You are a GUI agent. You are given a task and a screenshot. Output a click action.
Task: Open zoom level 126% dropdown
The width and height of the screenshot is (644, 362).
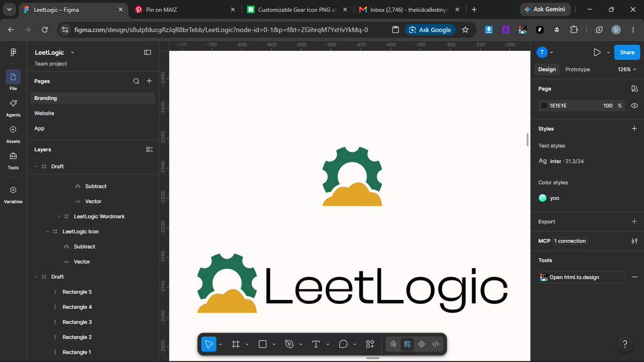click(627, 70)
